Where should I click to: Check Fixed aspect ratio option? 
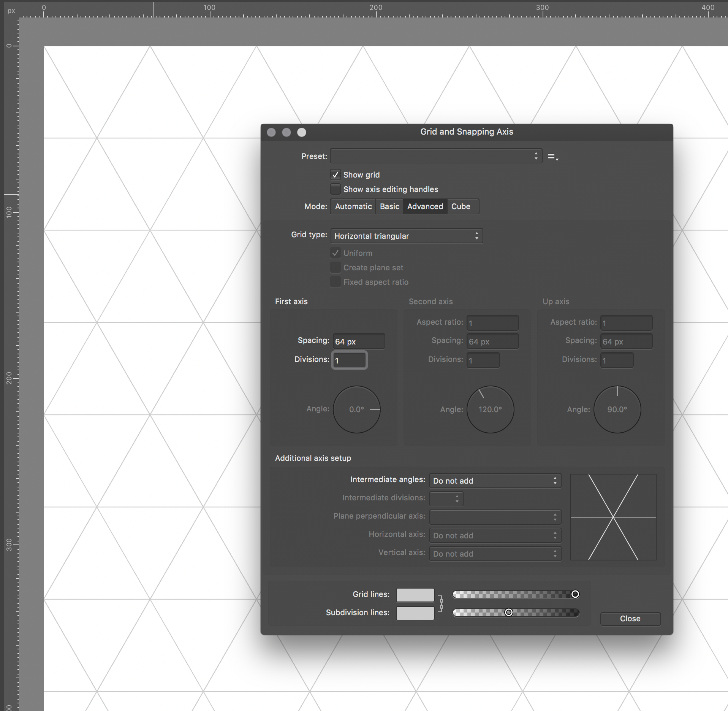335,282
